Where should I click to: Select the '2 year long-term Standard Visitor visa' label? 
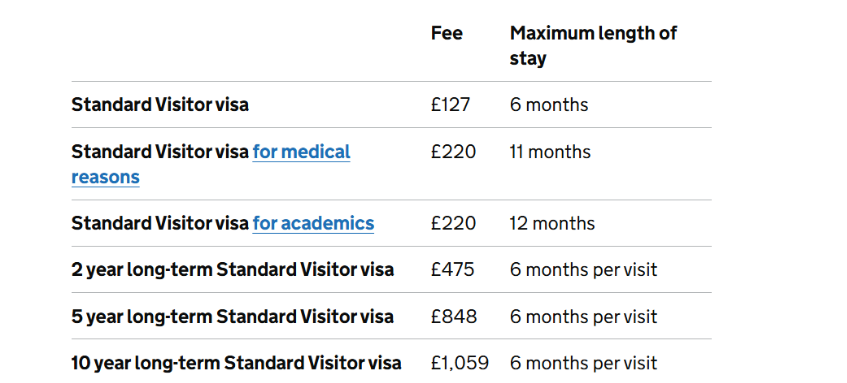click(232, 270)
